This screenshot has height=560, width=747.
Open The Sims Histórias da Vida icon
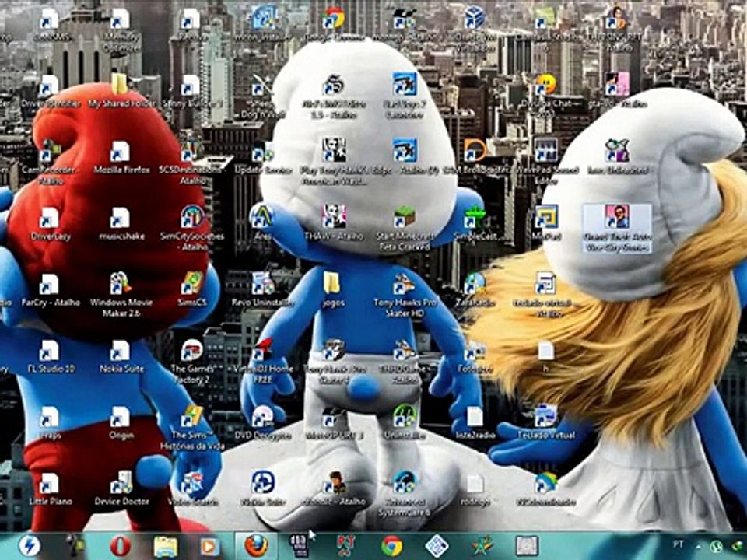coord(192,428)
